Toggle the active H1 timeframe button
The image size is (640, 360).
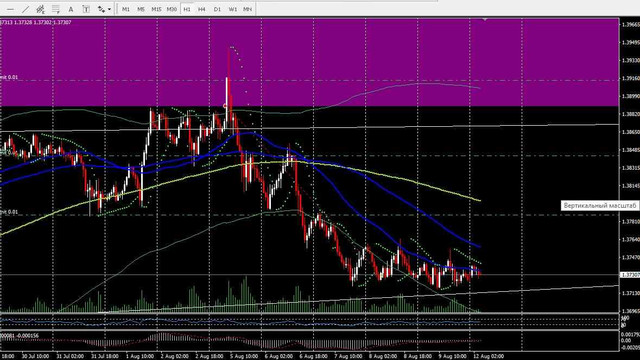coord(187,9)
